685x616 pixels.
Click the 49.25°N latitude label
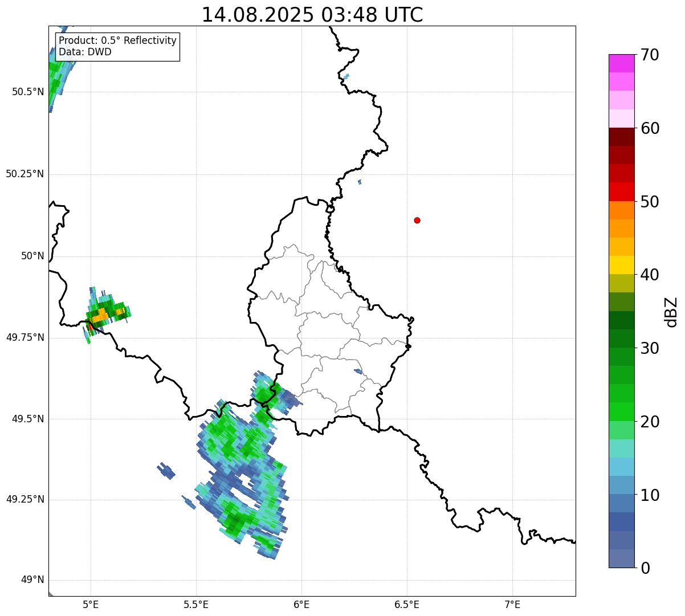click(x=25, y=499)
